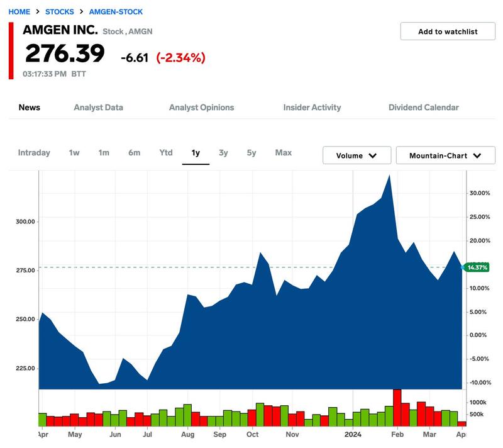The image size is (503, 448).
Task: Click the Sep date axis label
Action: click(219, 435)
